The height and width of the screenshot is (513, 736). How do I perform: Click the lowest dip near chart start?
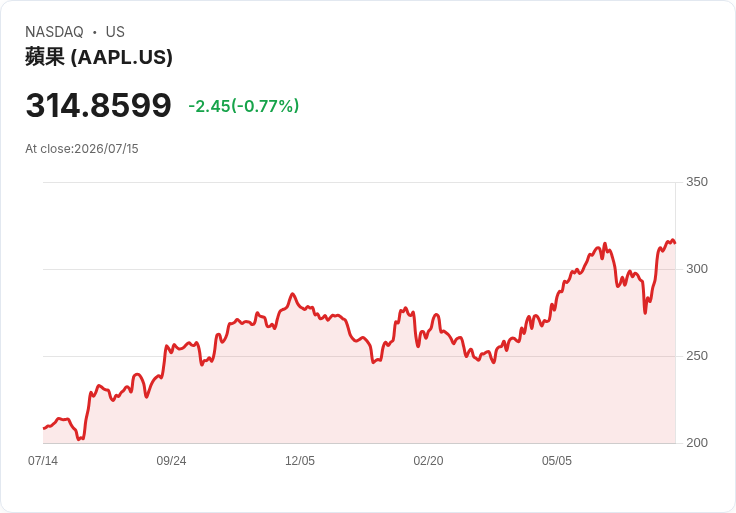tap(79, 439)
